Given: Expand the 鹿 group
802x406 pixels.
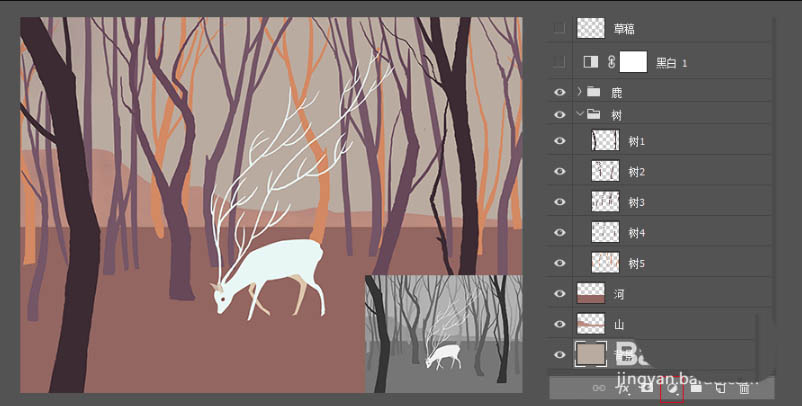Looking at the screenshot, I should [x=580, y=92].
